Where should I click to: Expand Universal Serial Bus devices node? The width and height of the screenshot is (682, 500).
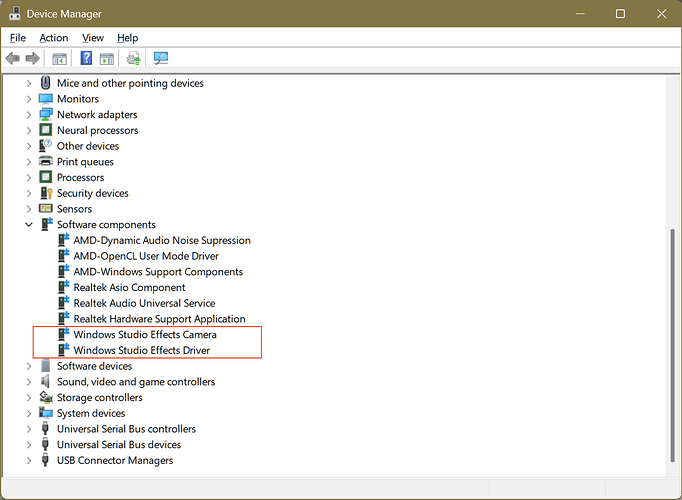pyautogui.click(x=29, y=444)
